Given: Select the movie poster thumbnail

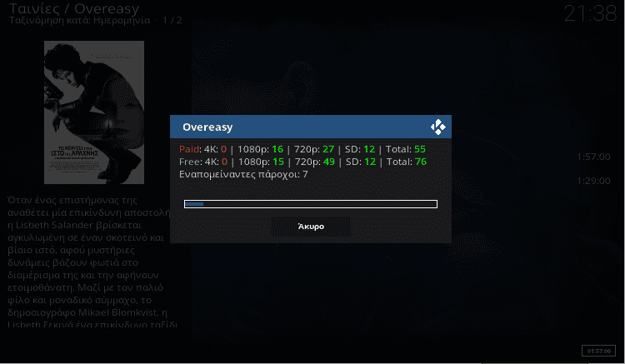Looking at the screenshot, I should coord(94,112).
